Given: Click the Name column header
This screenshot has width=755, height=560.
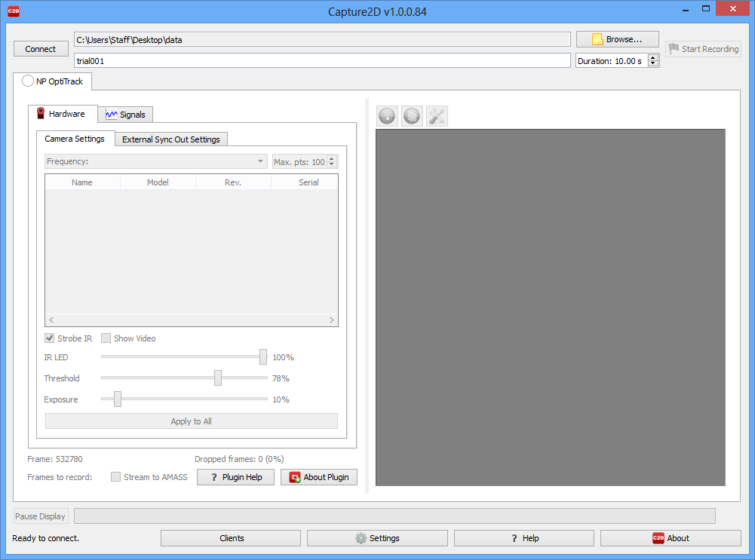Looking at the screenshot, I should [82, 182].
